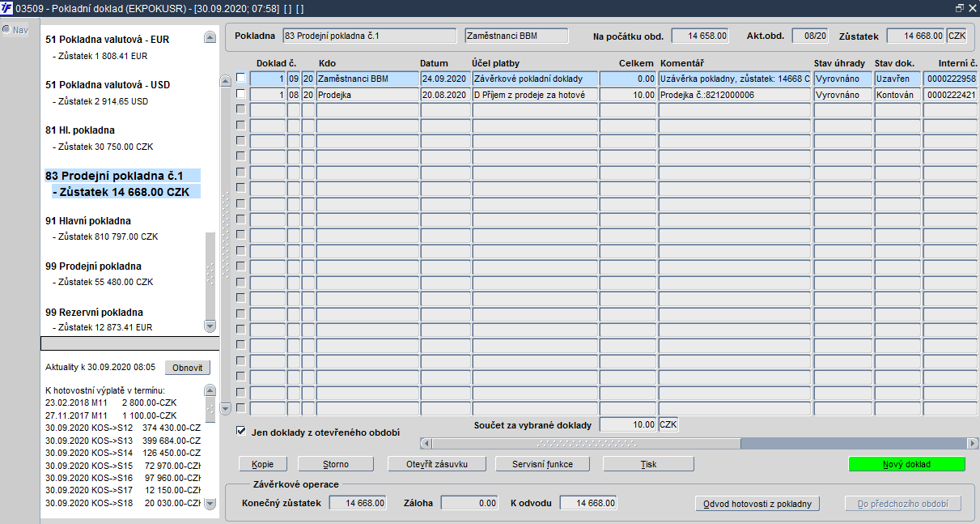
Task: Click the Na počátku obd. value field
Action: pos(700,36)
